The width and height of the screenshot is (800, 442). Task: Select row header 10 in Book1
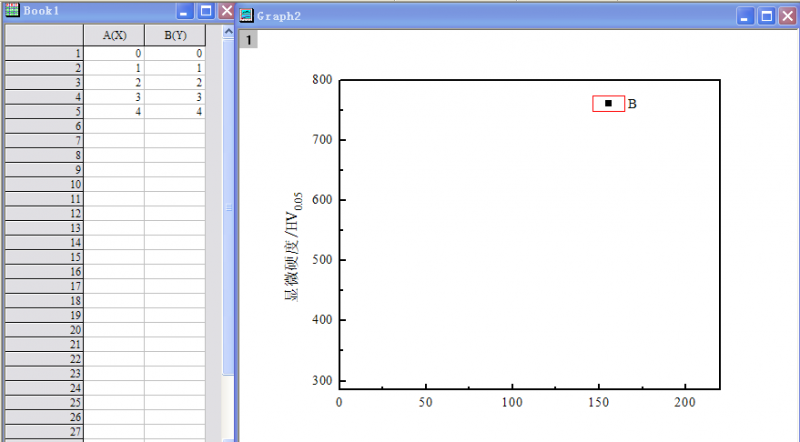pyautogui.click(x=44, y=184)
